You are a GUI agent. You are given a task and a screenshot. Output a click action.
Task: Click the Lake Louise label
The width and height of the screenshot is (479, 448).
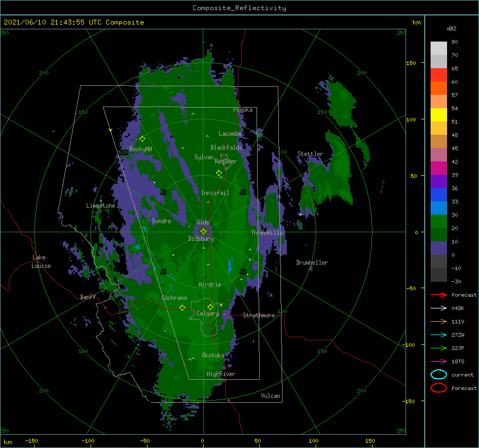pos(41,262)
